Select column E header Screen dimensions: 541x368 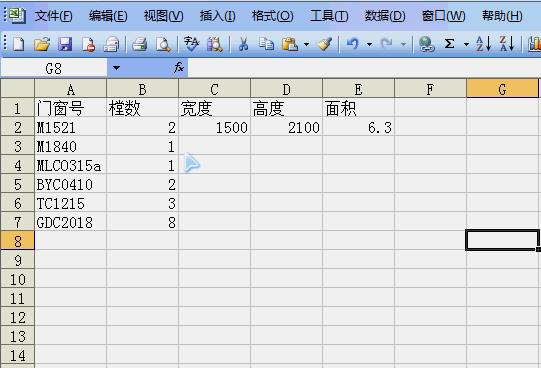[358, 89]
